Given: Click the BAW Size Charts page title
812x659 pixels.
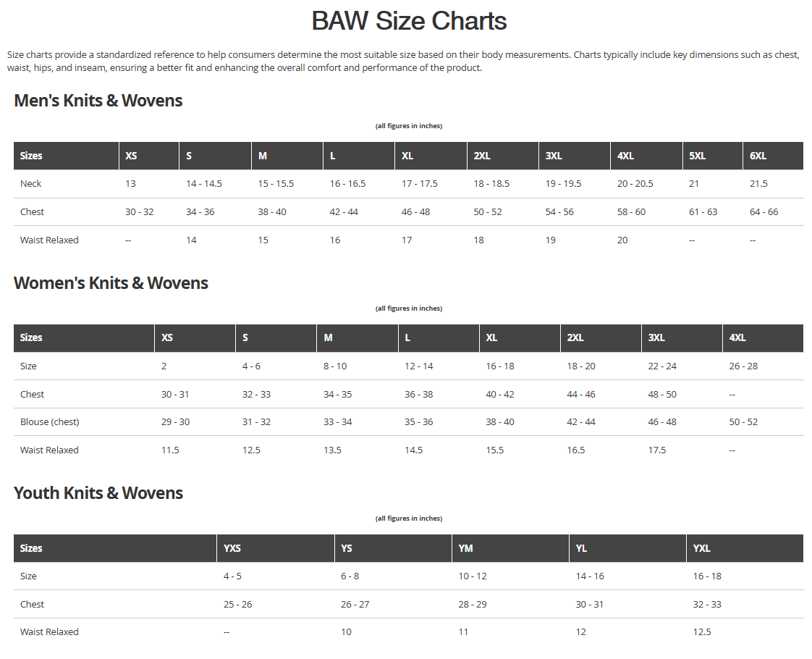Looking at the screenshot, I should (409, 21).
